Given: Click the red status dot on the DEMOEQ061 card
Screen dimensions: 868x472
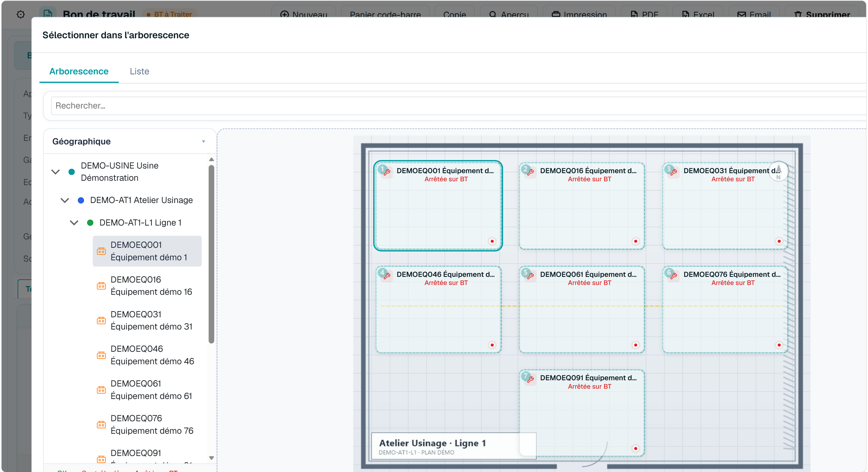Looking at the screenshot, I should 636,345.
